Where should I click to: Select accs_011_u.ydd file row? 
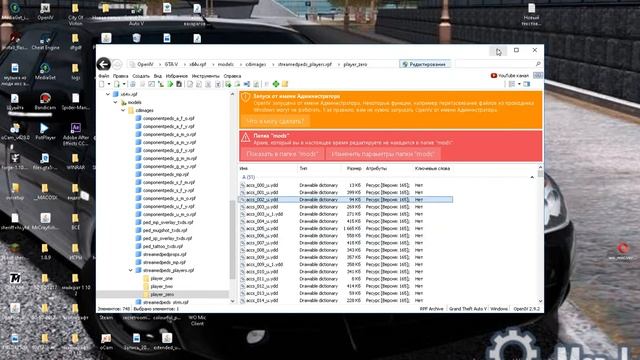click(x=345, y=279)
